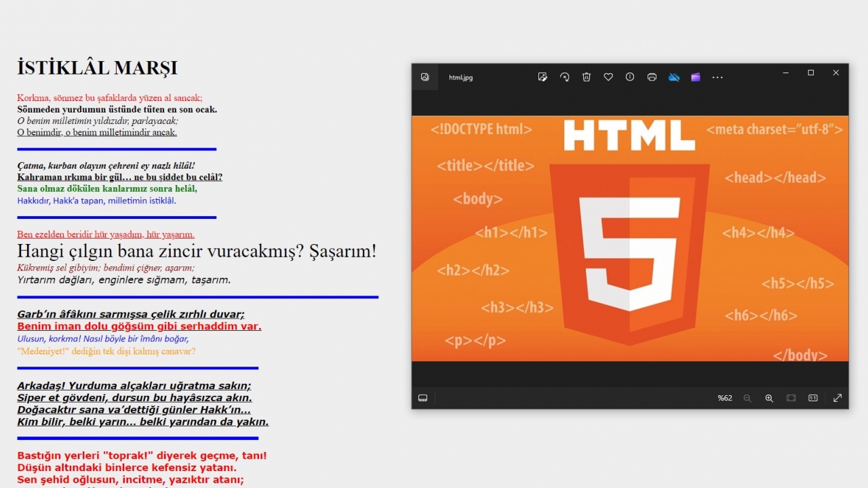
Task: Open the Photos gallery home icon
Action: click(425, 77)
